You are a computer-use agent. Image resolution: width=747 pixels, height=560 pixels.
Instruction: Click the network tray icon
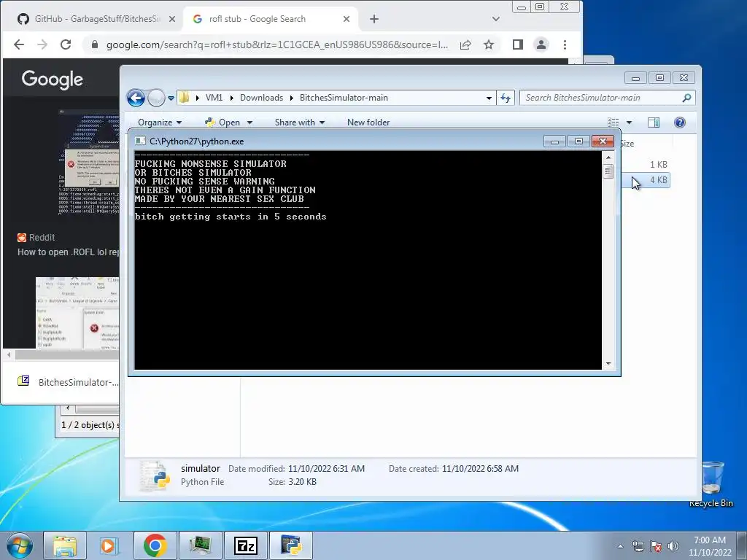[638, 546]
